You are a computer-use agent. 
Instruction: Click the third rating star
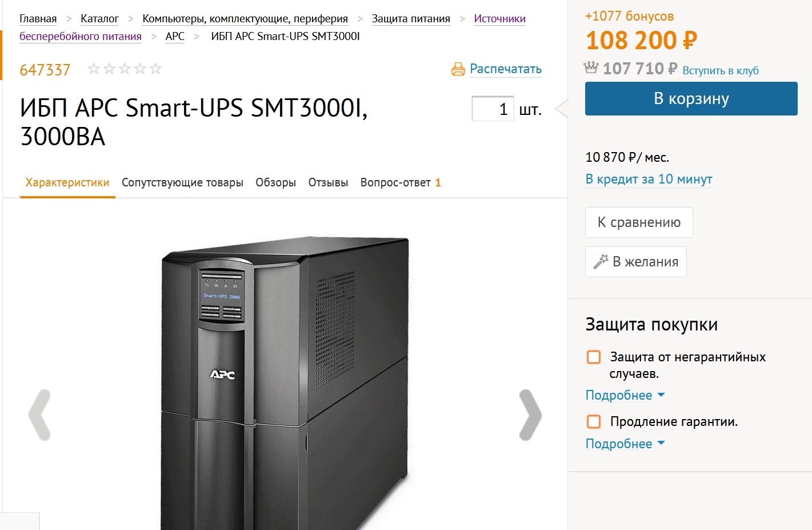click(125, 69)
